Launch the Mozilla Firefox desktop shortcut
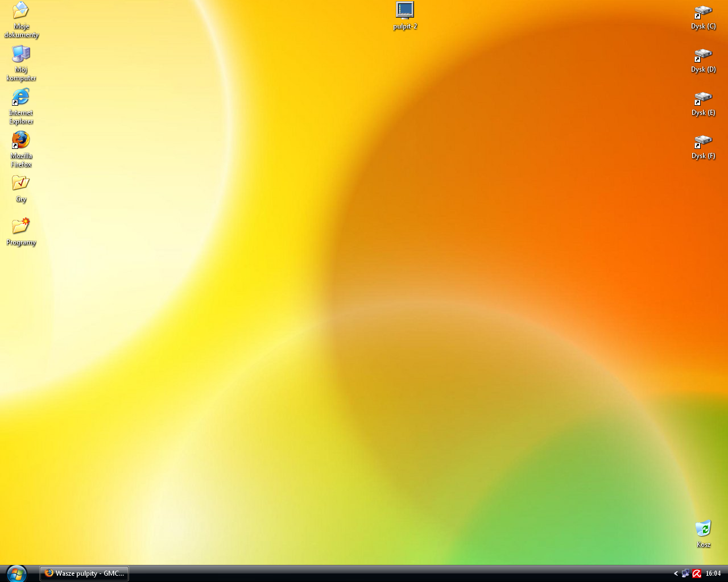Image resolution: width=728 pixels, height=582 pixels. point(21,140)
